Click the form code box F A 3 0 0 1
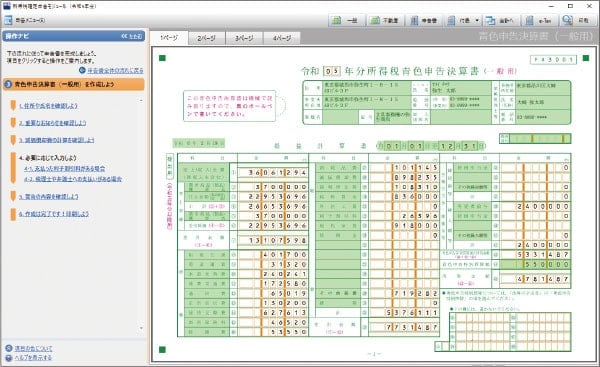The image size is (600, 367). [553, 60]
